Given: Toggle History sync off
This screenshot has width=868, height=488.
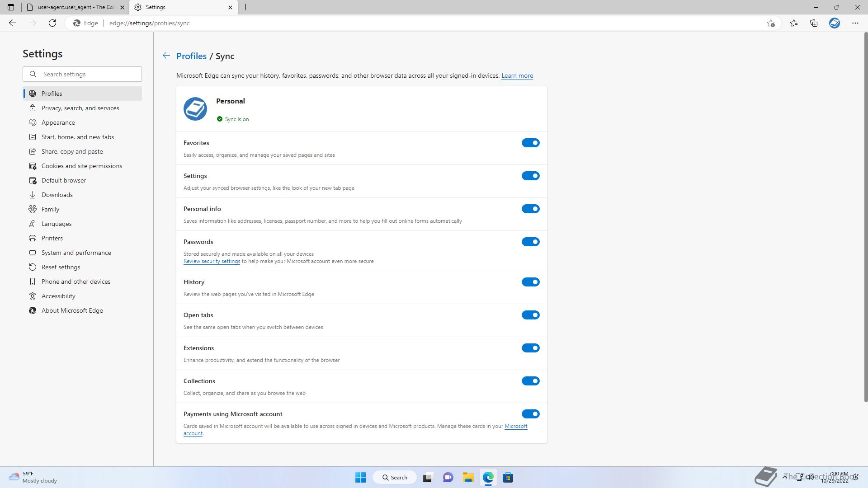Looking at the screenshot, I should click(531, 282).
